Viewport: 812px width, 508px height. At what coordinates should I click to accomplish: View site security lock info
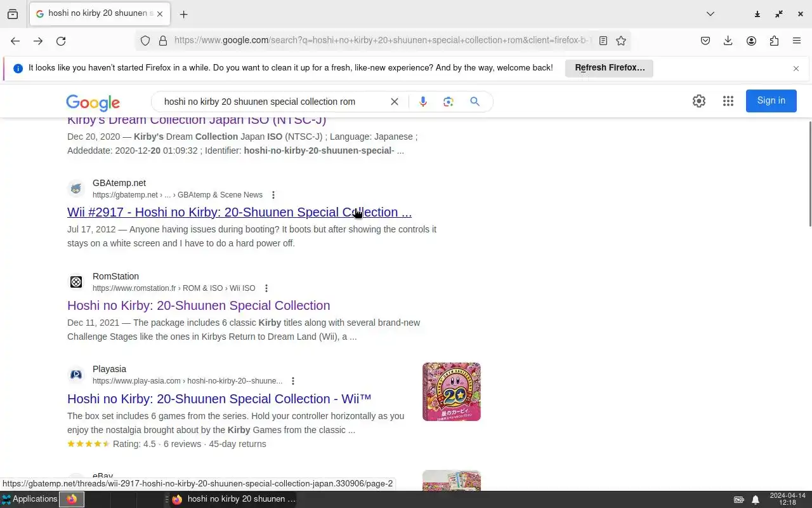(x=163, y=41)
